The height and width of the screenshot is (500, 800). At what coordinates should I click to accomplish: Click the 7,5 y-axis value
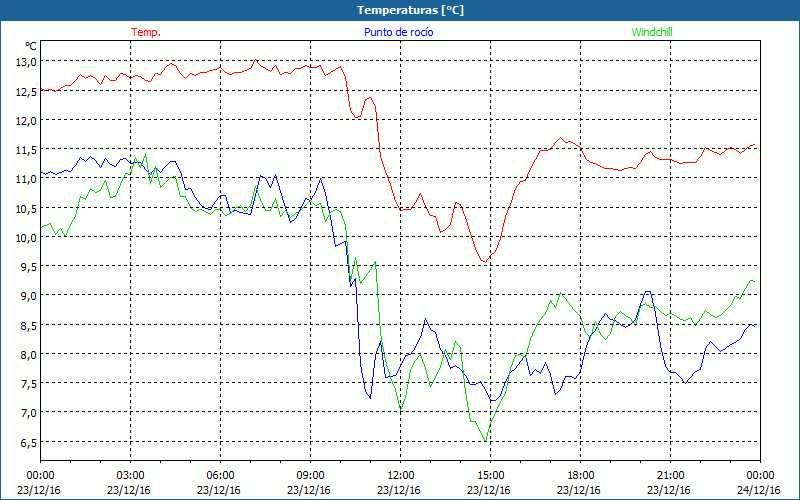28,384
